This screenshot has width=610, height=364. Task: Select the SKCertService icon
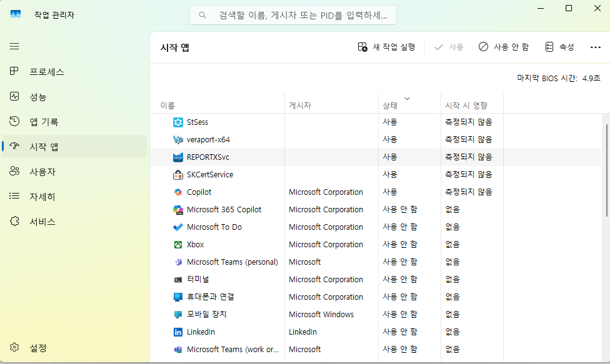click(177, 175)
